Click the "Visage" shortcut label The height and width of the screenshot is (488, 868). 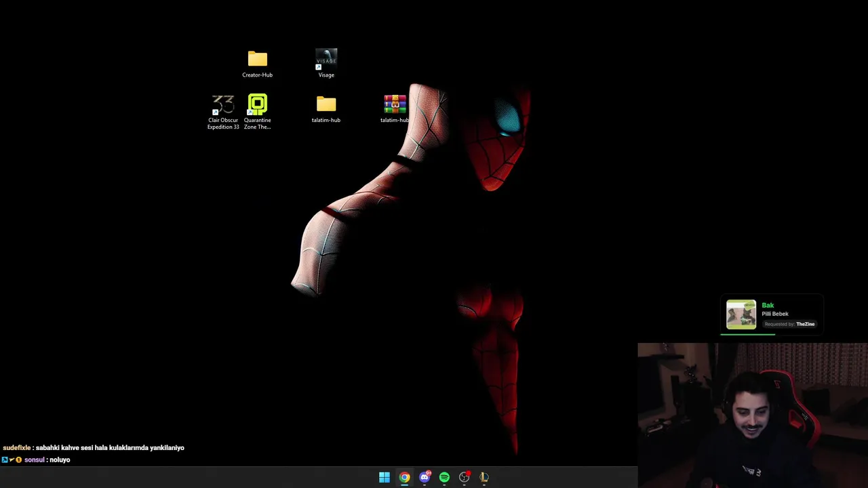(x=326, y=75)
